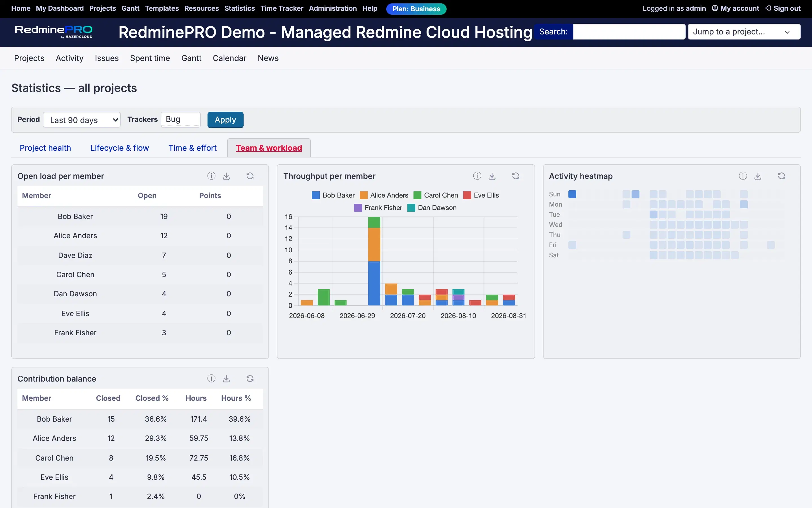This screenshot has width=812, height=508.
Task: Click Hours % column header
Action: (x=236, y=398)
